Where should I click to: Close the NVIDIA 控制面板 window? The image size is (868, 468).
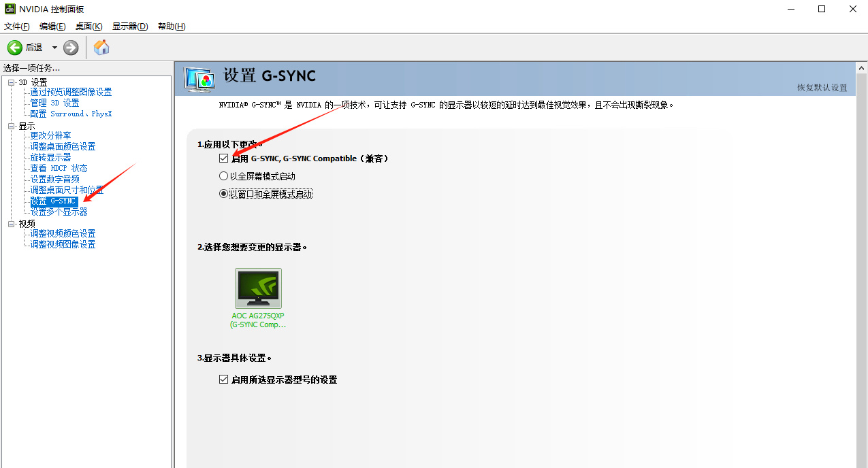click(x=852, y=9)
